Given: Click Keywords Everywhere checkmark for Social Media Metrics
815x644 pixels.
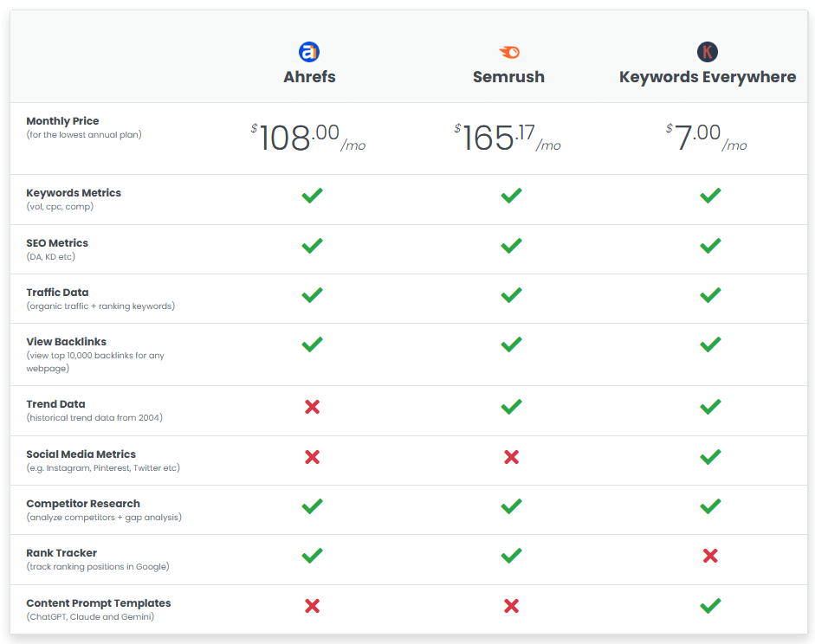Looking at the screenshot, I should [x=710, y=457].
